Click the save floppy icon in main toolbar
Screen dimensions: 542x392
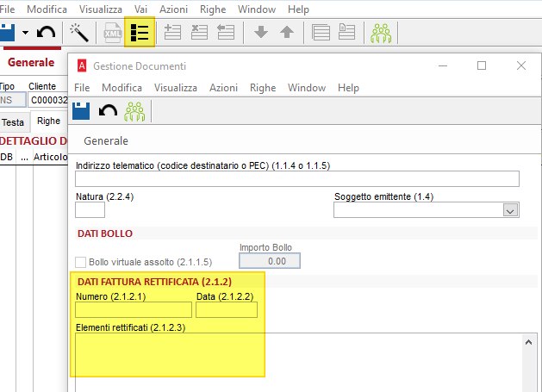point(7,33)
